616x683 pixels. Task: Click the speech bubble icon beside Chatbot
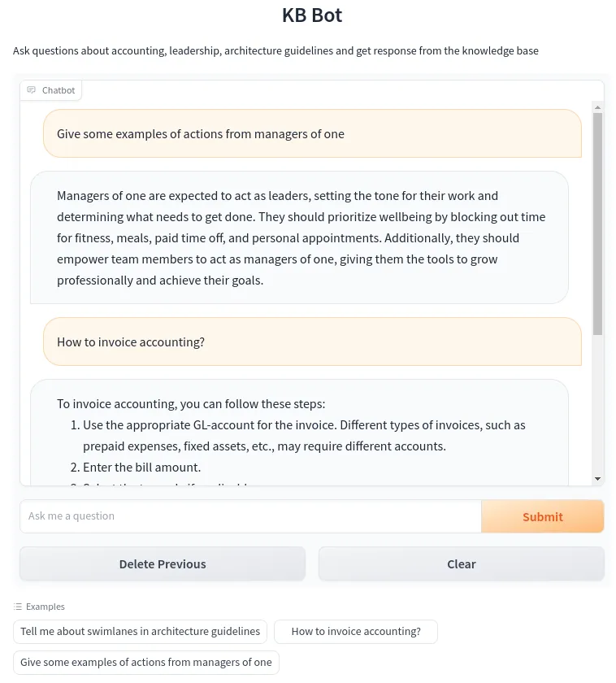click(x=31, y=89)
